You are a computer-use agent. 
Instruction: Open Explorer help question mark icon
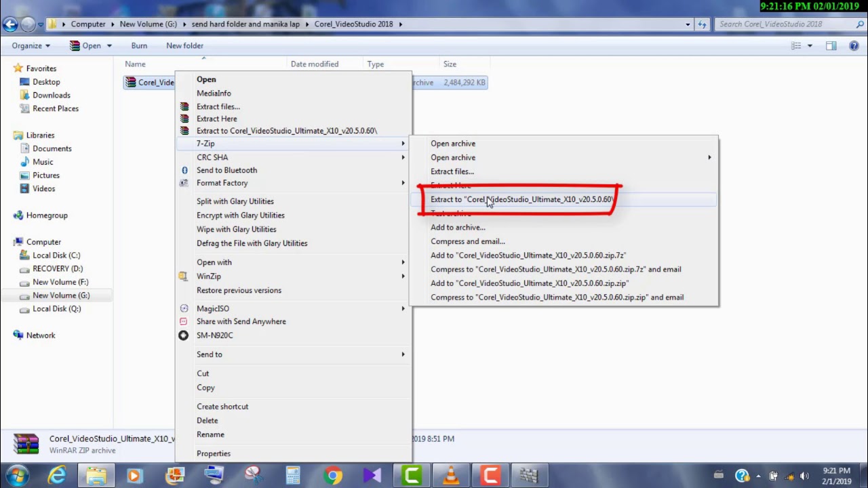click(854, 45)
